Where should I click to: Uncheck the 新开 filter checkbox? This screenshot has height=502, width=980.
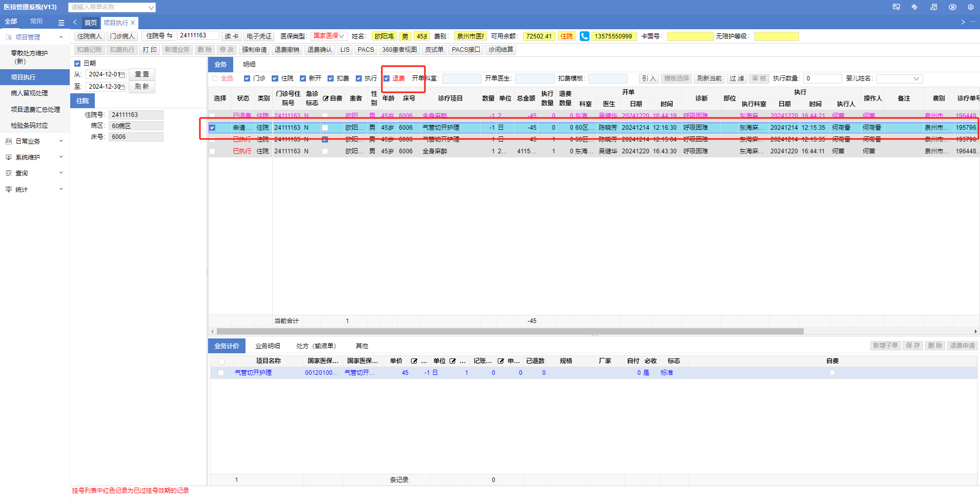303,78
